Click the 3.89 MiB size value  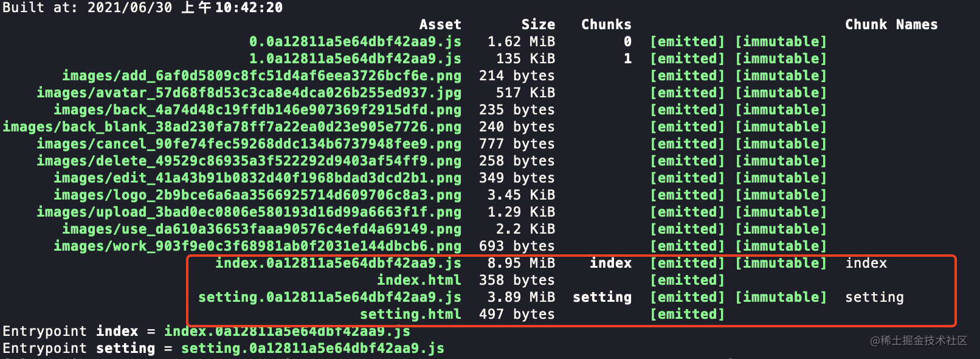(521, 298)
